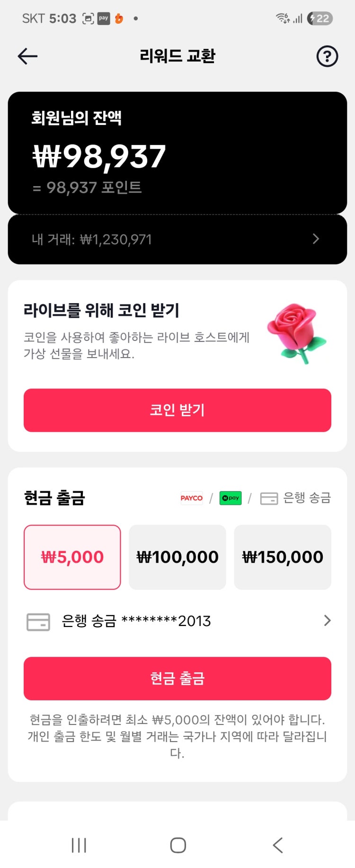Tap the PAYCO payment logo
The width and height of the screenshot is (355, 868).
click(192, 498)
